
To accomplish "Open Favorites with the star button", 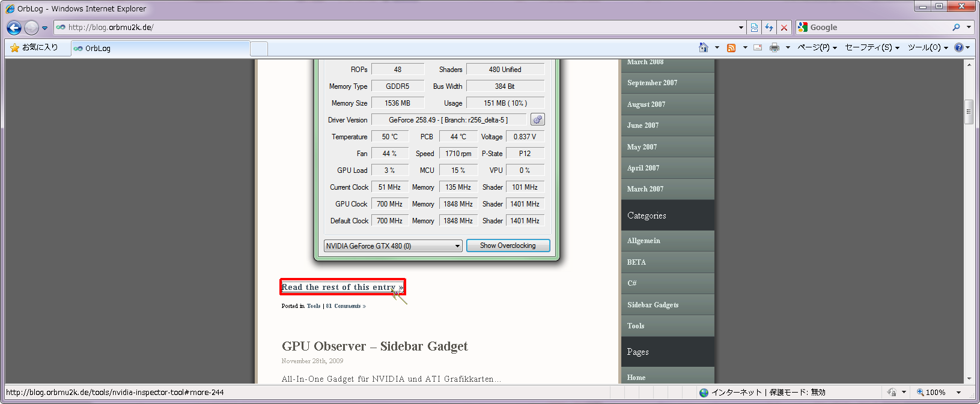I will pyautogui.click(x=34, y=47).
